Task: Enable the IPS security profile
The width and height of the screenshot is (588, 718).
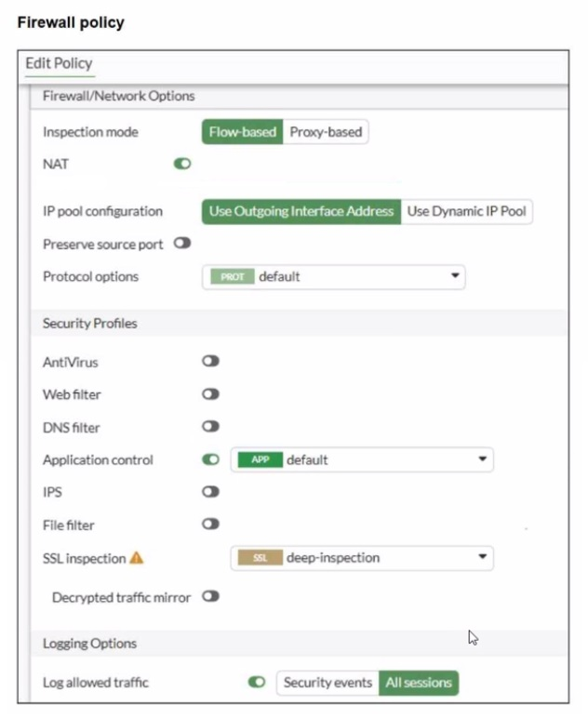Action: (x=210, y=492)
